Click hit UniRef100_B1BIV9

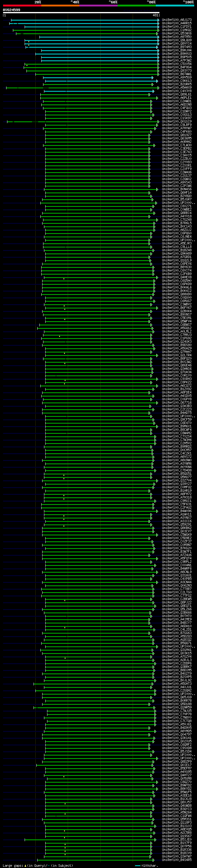(177, 853)
